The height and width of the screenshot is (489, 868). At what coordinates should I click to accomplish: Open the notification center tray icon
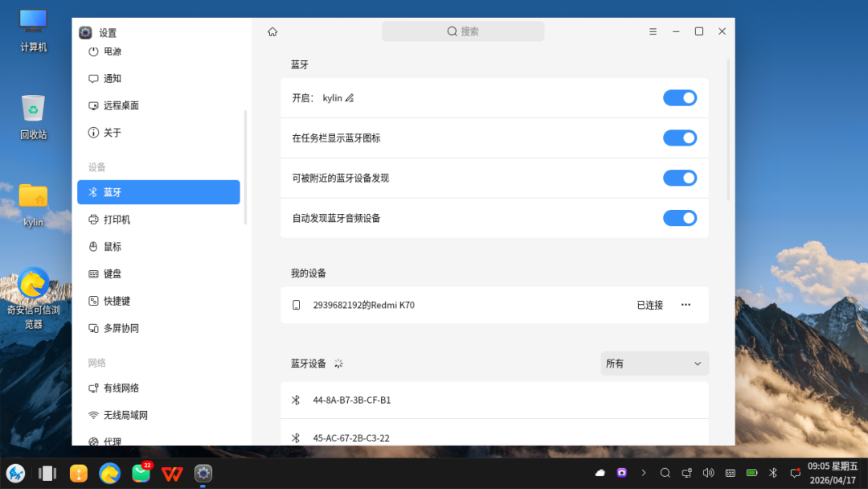tap(796, 473)
